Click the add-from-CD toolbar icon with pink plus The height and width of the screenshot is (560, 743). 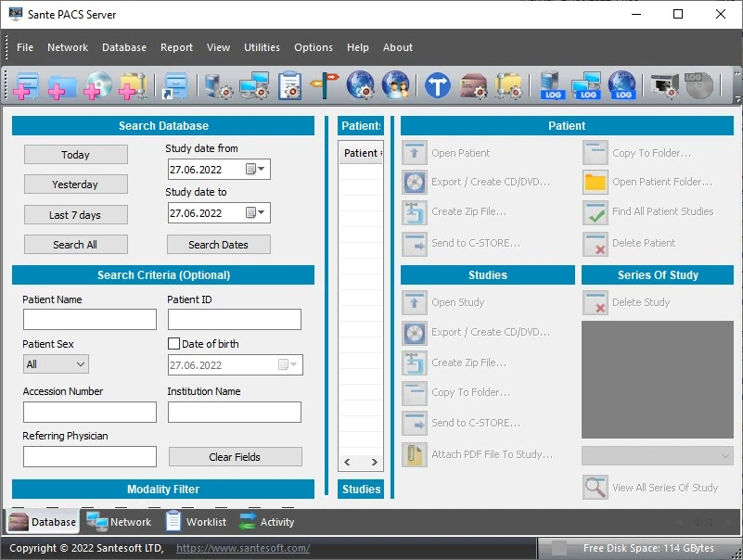[x=97, y=85]
